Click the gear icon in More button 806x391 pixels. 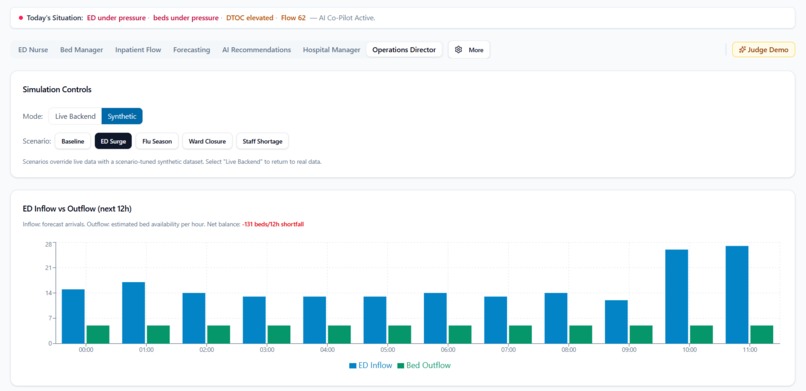pyautogui.click(x=459, y=50)
